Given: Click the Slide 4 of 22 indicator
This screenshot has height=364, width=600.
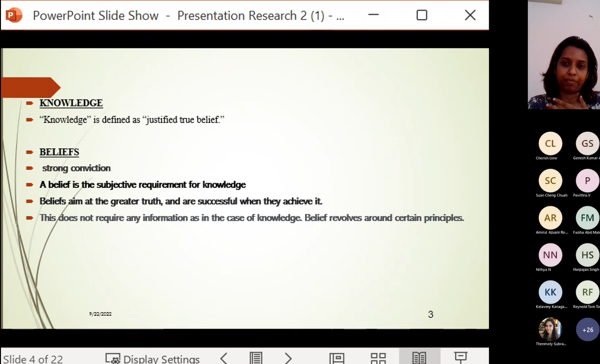Looking at the screenshot, I should tap(33, 359).
